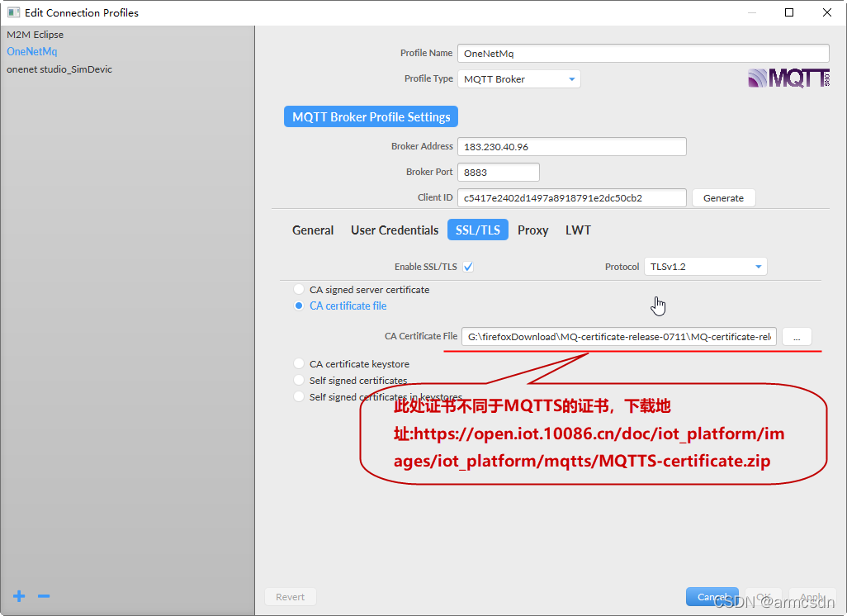Image resolution: width=847 pixels, height=616 pixels.
Task: Edit the Broker Address field
Action: pyautogui.click(x=572, y=146)
